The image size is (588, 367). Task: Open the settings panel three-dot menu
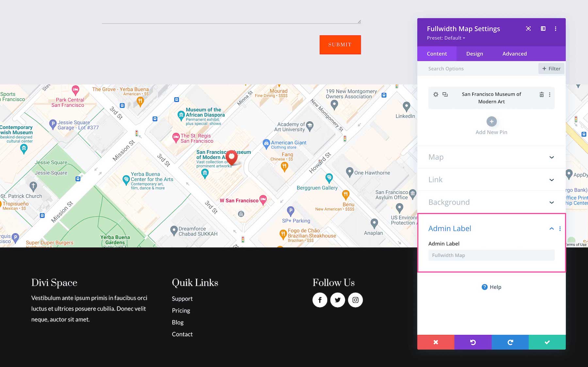pyautogui.click(x=555, y=29)
